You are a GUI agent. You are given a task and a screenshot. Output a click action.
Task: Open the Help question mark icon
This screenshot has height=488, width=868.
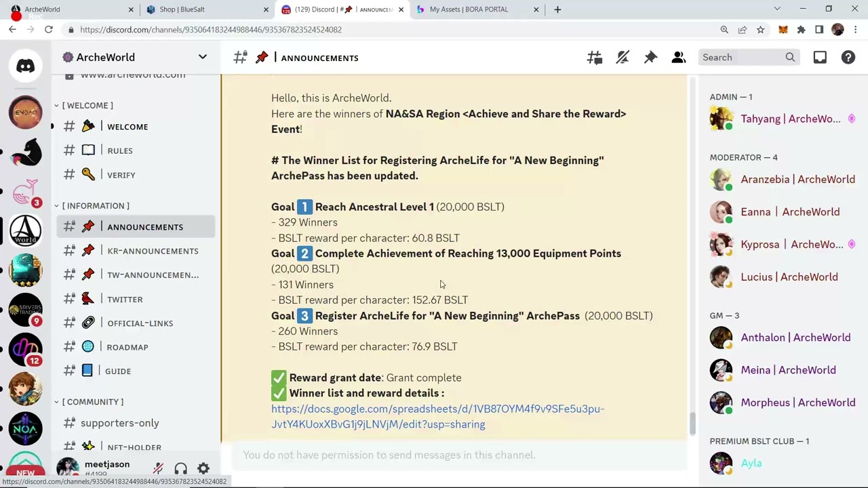(848, 58)
